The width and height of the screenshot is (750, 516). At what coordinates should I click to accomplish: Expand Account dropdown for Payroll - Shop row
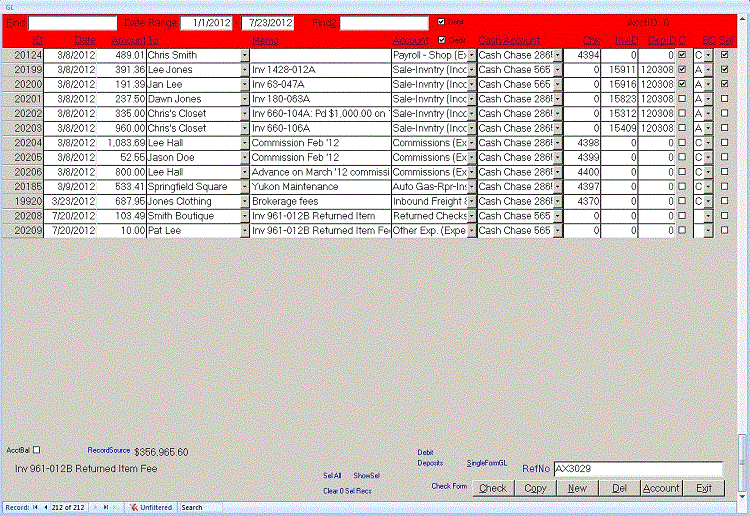coord(471,55)
